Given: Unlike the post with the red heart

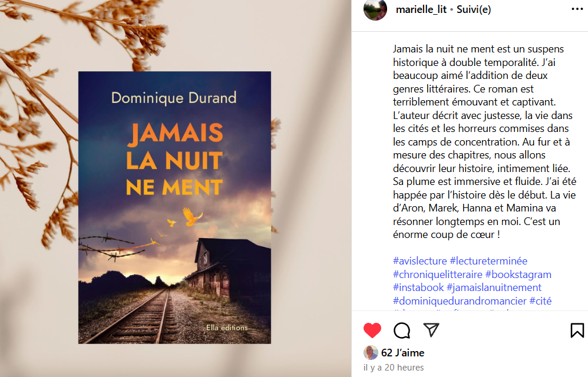Looking at the screenshot, I should tap(372, 330).
